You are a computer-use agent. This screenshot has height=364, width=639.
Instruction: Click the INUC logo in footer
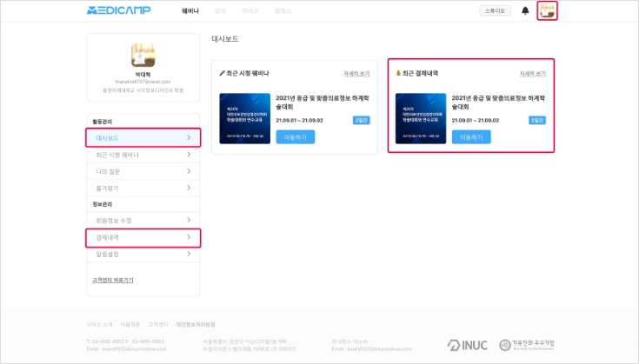coord(468,345)
